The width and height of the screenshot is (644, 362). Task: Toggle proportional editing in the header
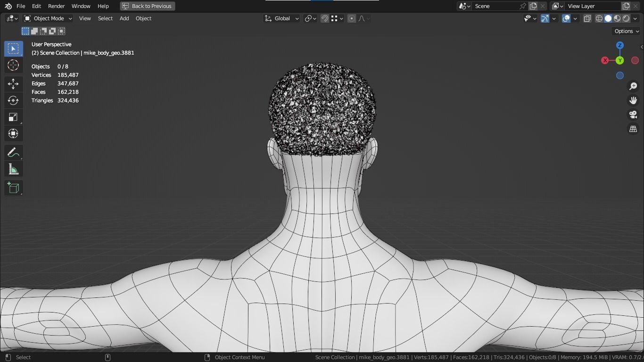point(352,18)
